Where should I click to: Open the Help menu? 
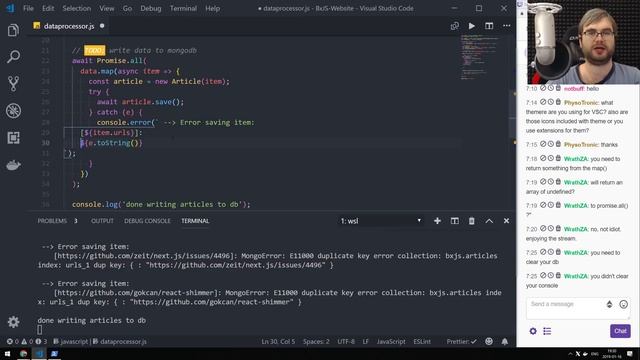coord(212,8)
